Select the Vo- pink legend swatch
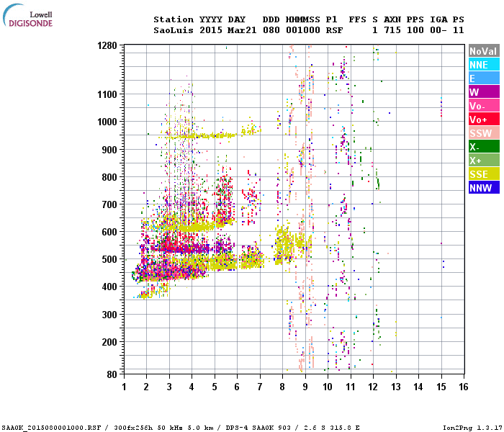Image resolution: width=504 pixels, height=432 pixels. point(484,106)
